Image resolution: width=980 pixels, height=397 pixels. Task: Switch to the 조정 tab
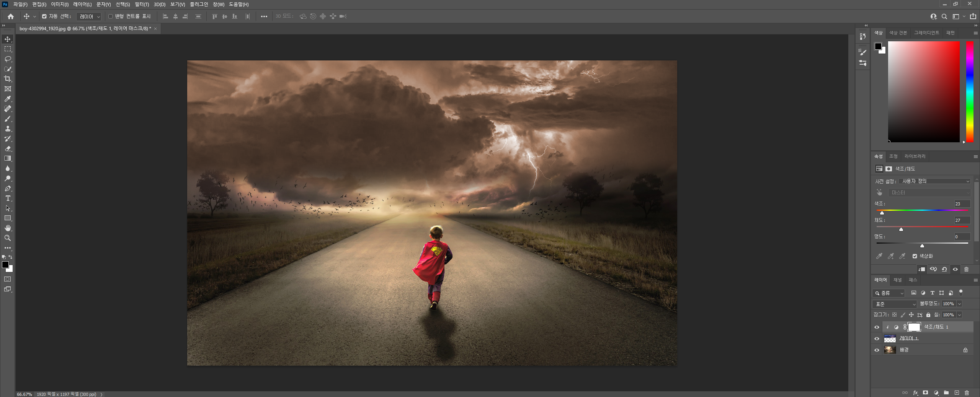tap(893, 156)
